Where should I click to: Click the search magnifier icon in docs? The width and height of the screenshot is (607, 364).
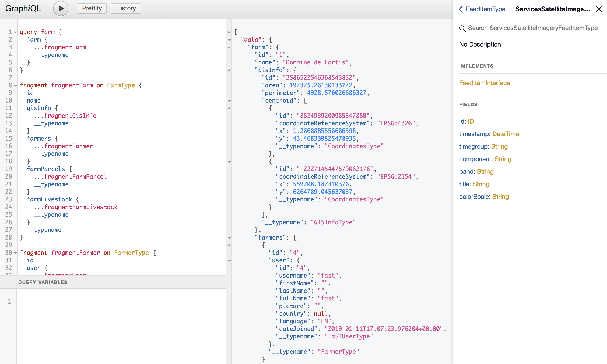462,28
